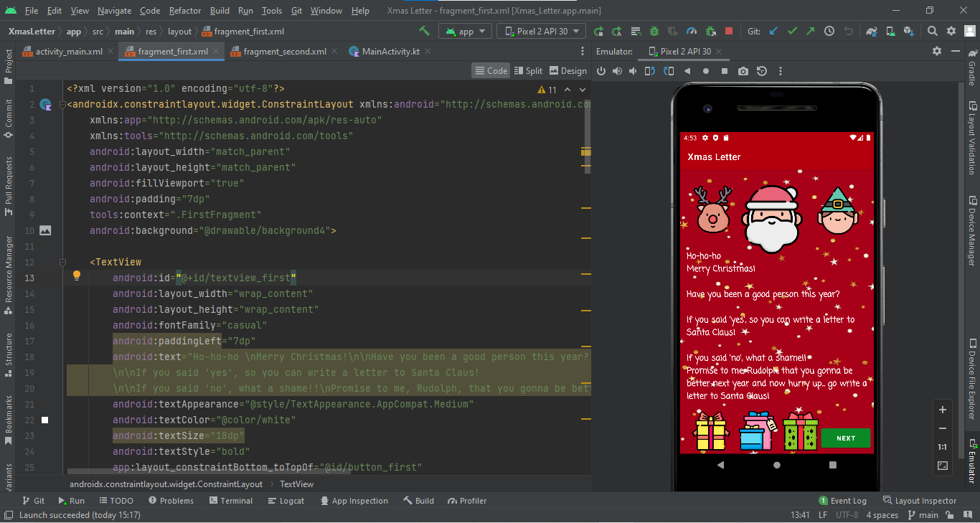This screenshot has width=980, height=523.
Task: Commit changes via the green checkmark Git icon
Action: [791, 31]
